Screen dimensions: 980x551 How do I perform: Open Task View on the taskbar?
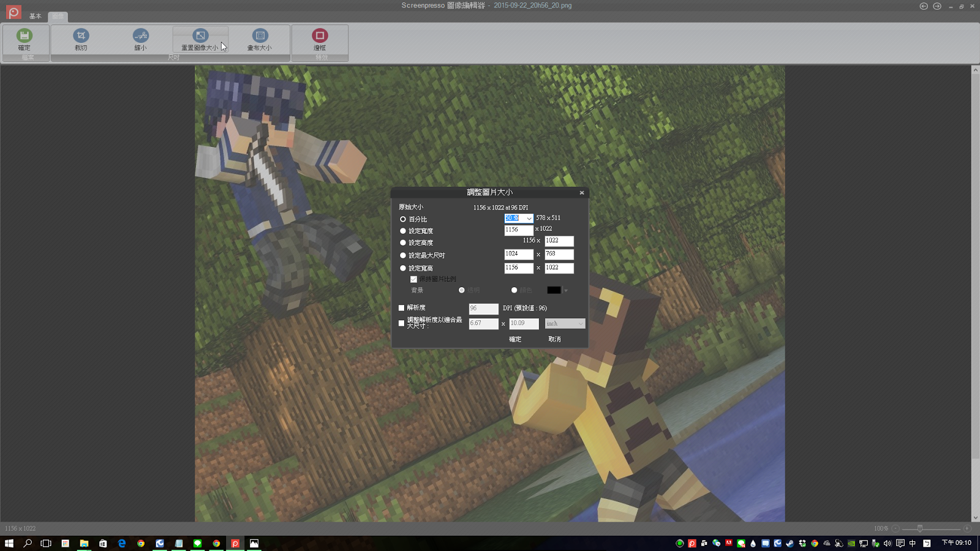coord(46,543)
